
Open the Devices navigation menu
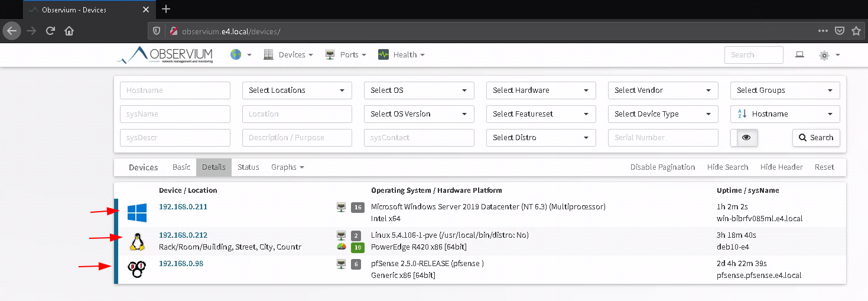click(x=288, y=54)
